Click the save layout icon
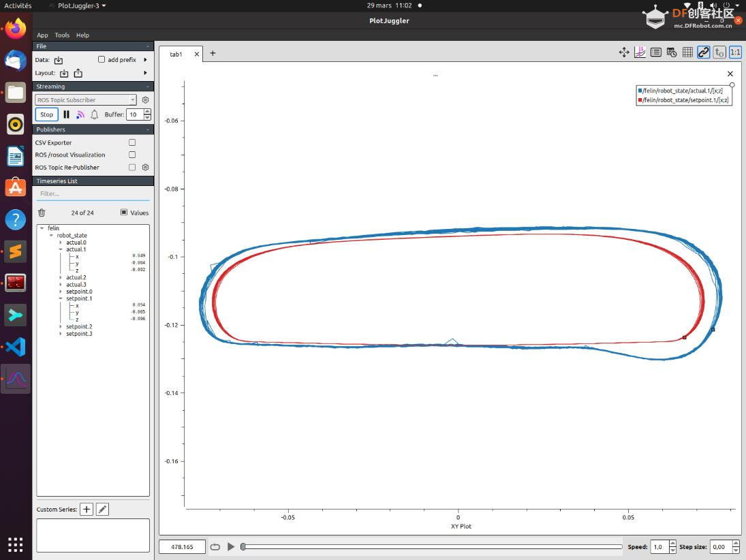This screenshot has width=746, height=560. [78, 73]
